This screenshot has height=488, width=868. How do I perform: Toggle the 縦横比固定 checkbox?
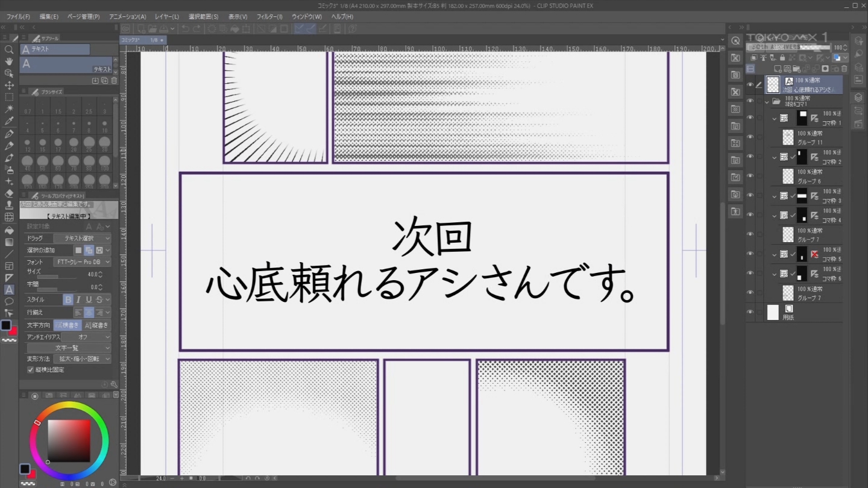(31, 370)
